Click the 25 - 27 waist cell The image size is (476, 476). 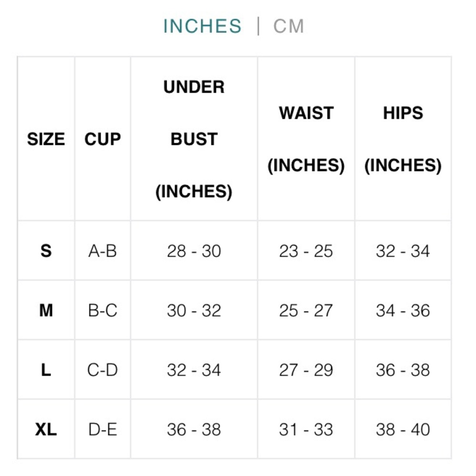pos(306,310)
